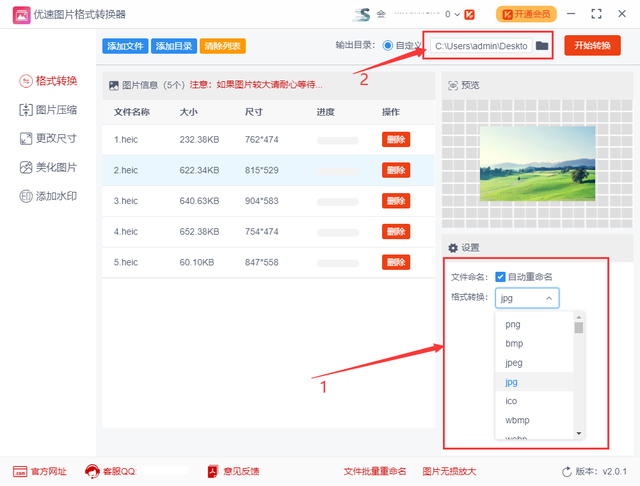The image size is (640, 486).
Task: Choose jpg from format list
Action: coord(534,382)
